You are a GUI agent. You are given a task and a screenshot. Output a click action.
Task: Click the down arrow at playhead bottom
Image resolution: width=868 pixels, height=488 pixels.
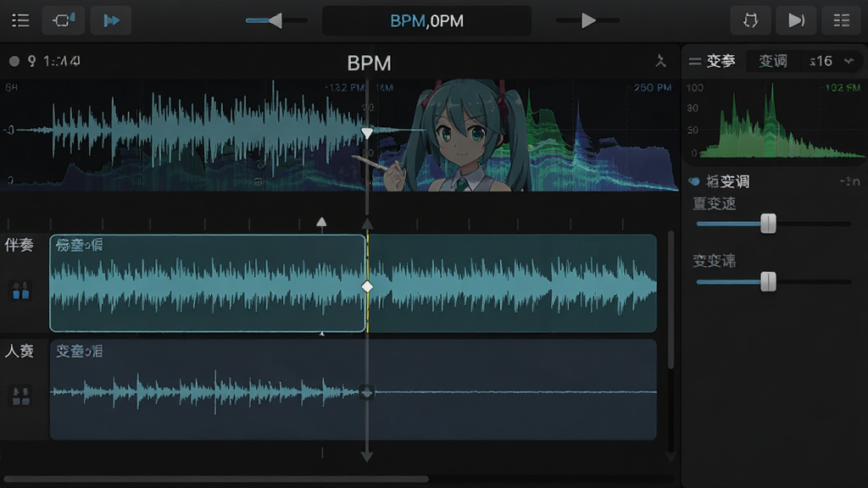click(x=366, y=457)
